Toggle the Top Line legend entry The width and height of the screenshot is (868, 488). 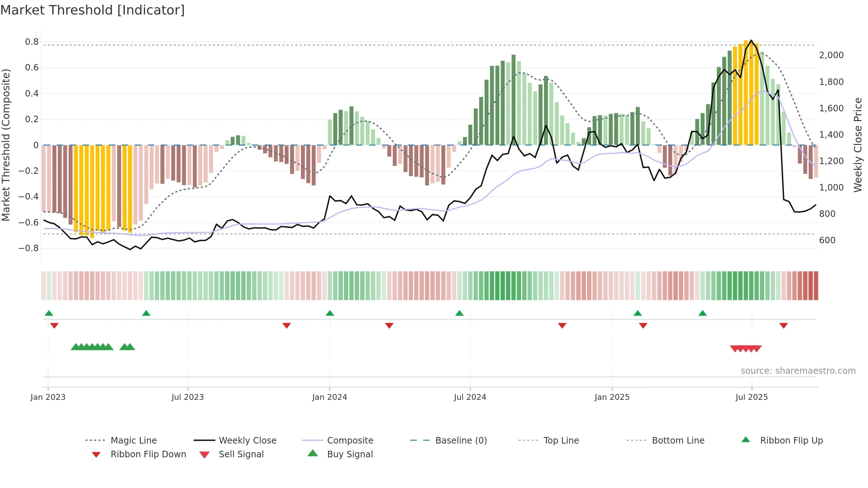(x=548, y=440)
